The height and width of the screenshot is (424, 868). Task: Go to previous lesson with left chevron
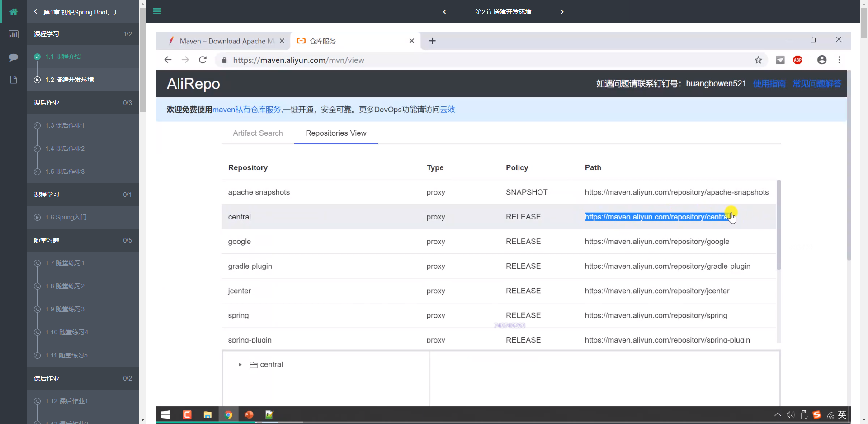tap(445, 12)
